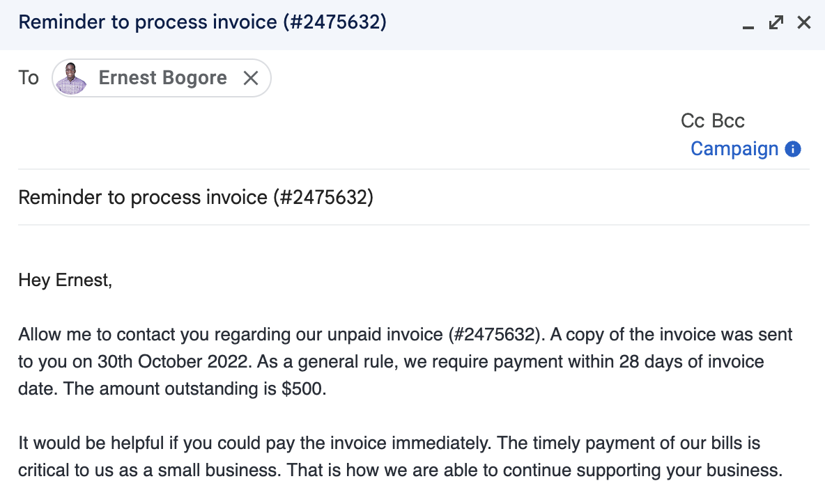Screen dimensions: 825x504
Task: Click the compose window title bar text
Action: 202,22
